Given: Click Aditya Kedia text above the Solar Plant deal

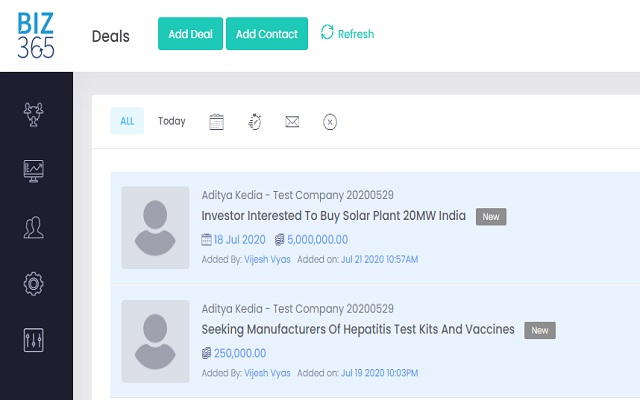Looking at the screenshot, I should point(232,195).
